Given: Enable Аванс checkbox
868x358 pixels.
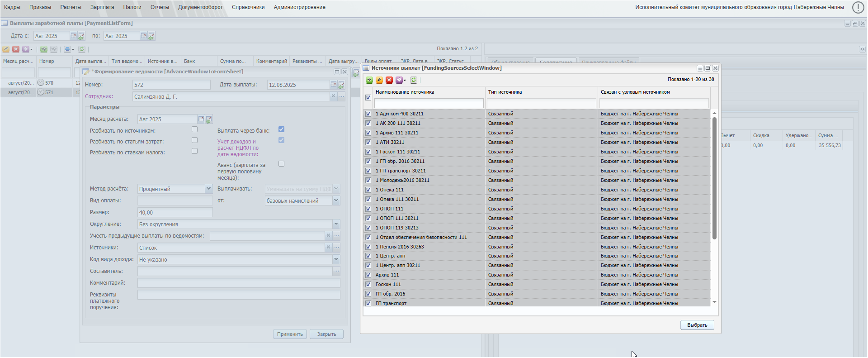Looking at the screenshot, I should coord(281,164).
